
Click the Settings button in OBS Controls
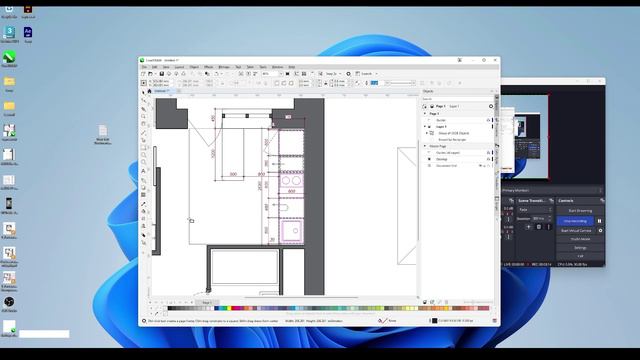pos(580,248)
